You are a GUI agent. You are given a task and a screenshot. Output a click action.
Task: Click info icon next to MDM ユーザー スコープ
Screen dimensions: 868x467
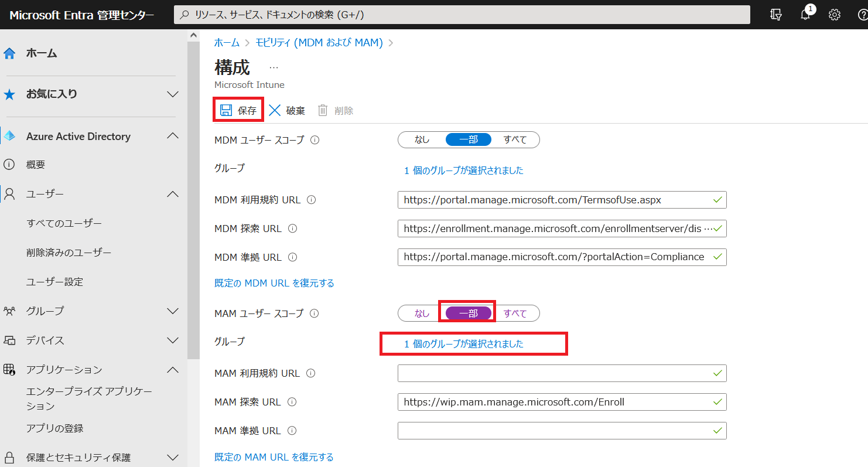click(315, 140)
